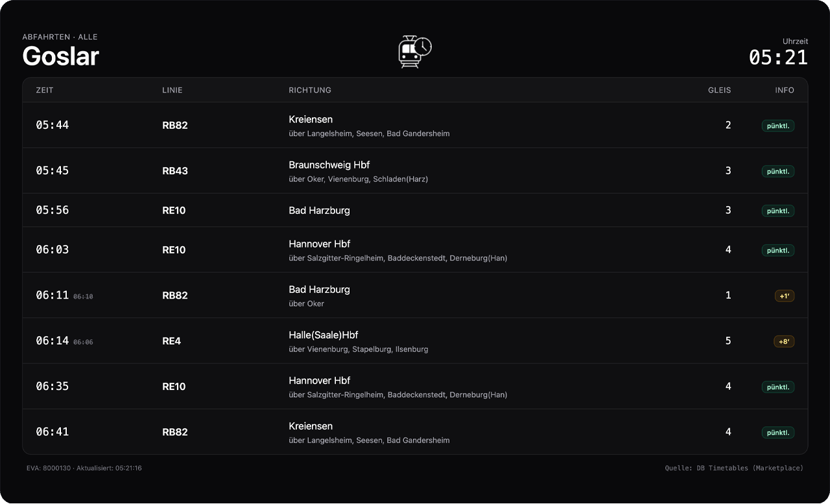Click the Goslar station title
Viewport: 830px width, 504px height.
60,56
